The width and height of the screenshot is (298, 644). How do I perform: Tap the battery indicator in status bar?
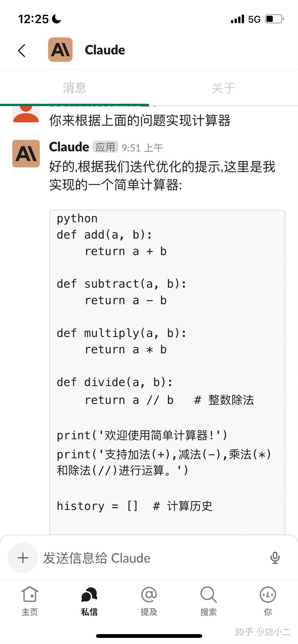(273, 19)
